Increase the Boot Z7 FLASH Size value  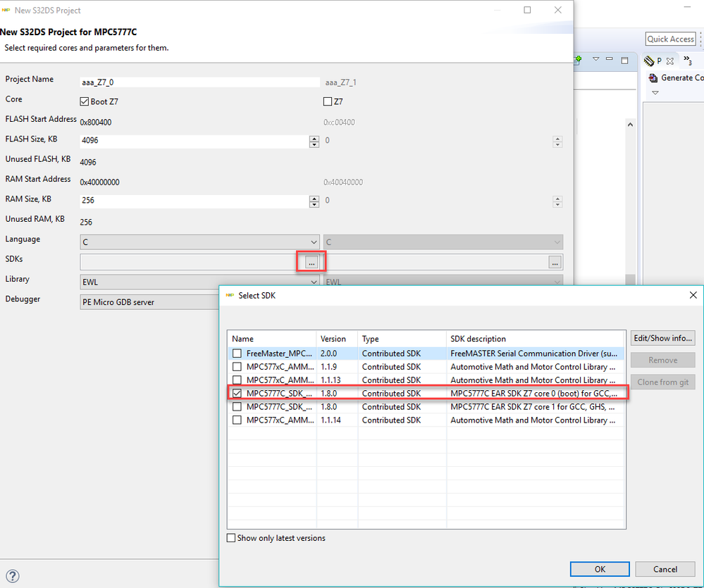(x=314, y=139)
